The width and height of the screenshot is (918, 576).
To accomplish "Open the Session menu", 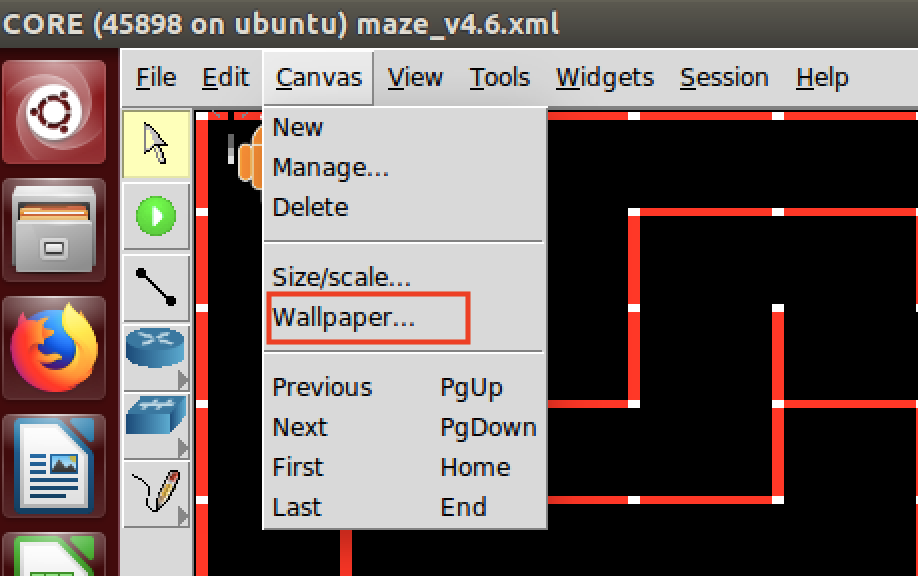I will (x=723, y=77).
